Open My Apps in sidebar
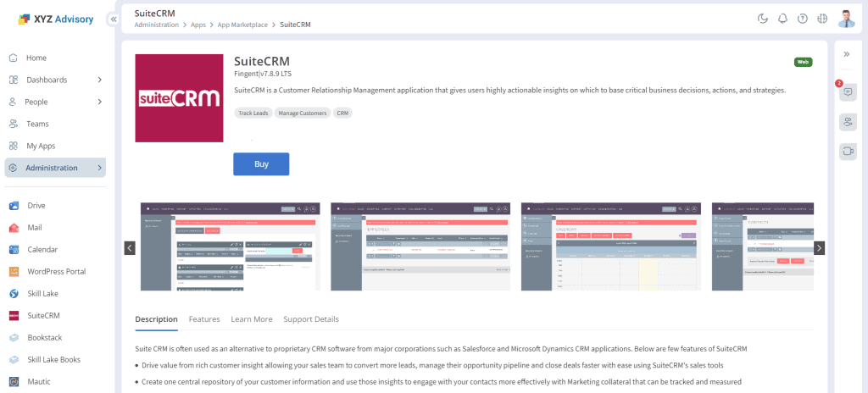This screenshot has height=393, width=868. click(41, 147)
